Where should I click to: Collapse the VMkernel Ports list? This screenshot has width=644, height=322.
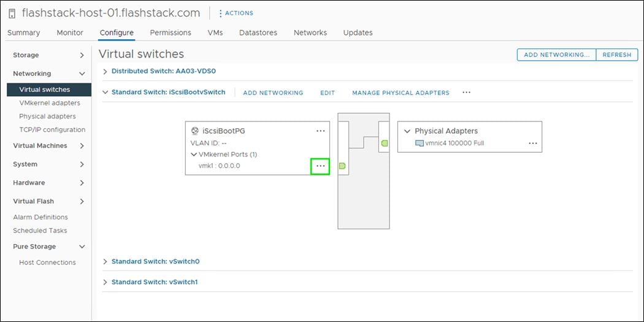tap(194, 155)
